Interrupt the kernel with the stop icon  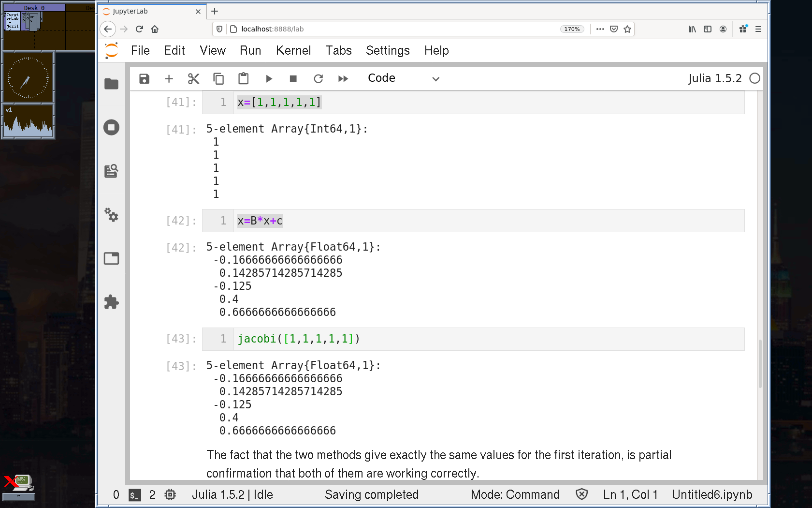coord(293,79)
